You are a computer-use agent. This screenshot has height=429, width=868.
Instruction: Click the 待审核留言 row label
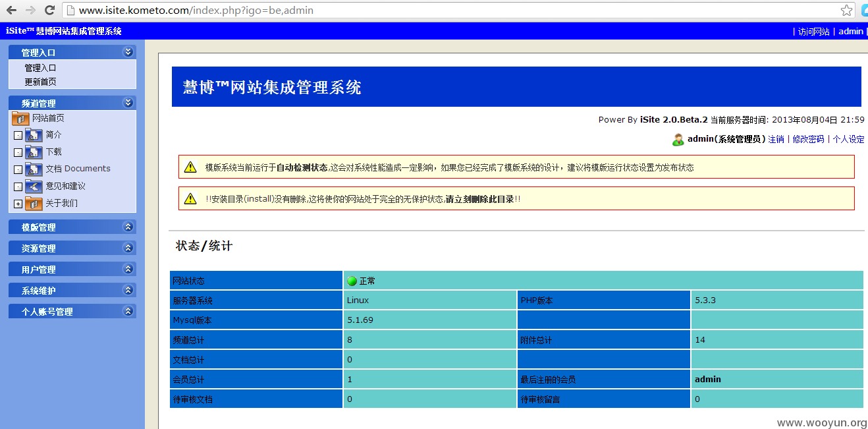[x=540, y=399]
